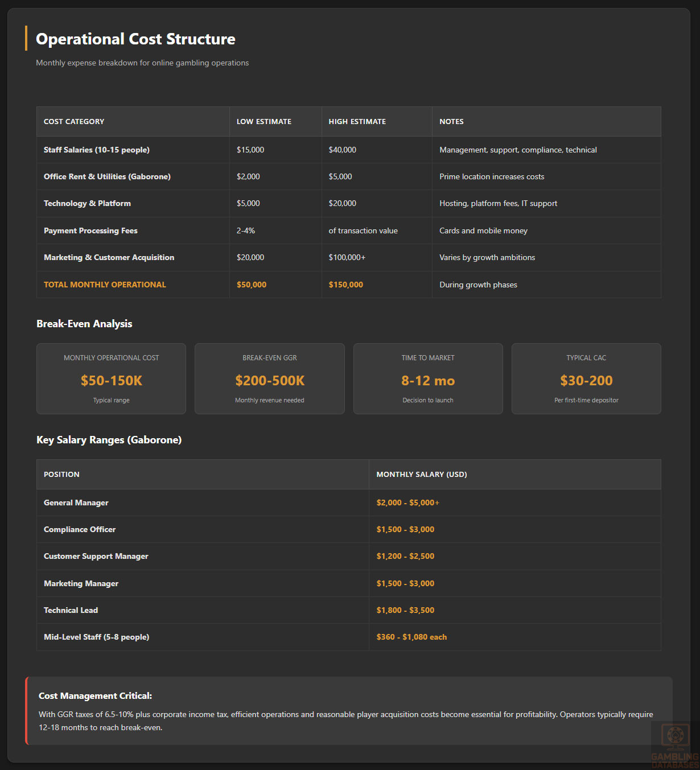Click the Cost Category column header
The width and height of the screenshot is (700, 770).
pyautogui.click(x=74, y=121)
